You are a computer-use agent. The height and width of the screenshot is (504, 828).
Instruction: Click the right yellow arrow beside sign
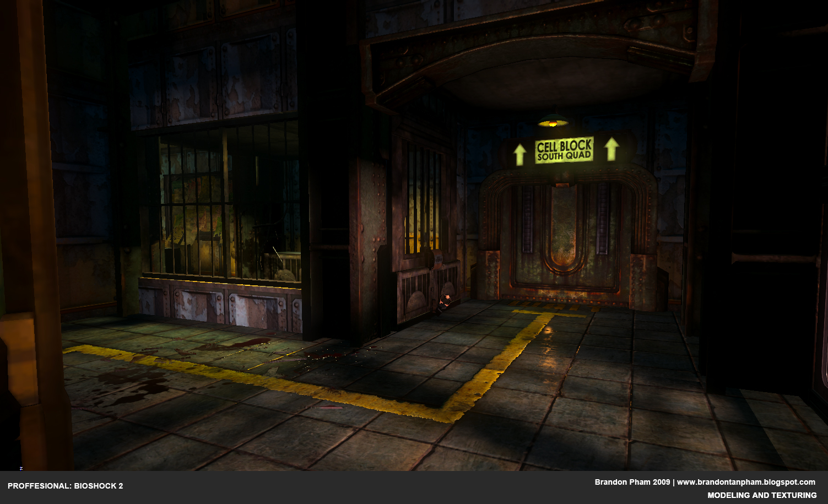[611, 149]
